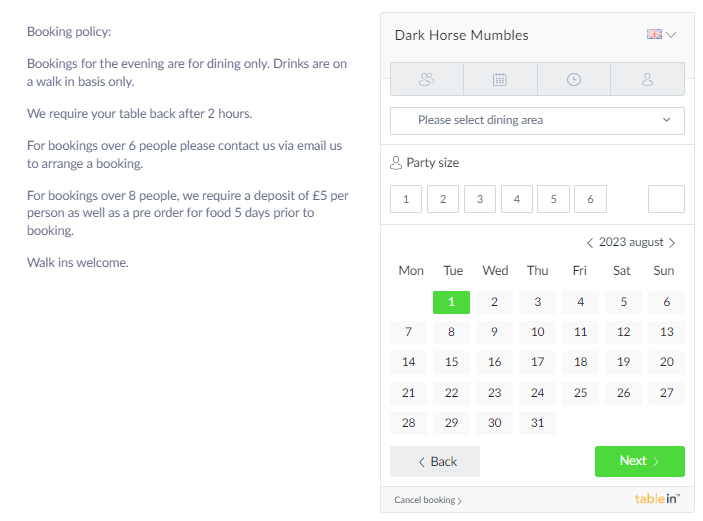Click the Back button

coord(435,461)
